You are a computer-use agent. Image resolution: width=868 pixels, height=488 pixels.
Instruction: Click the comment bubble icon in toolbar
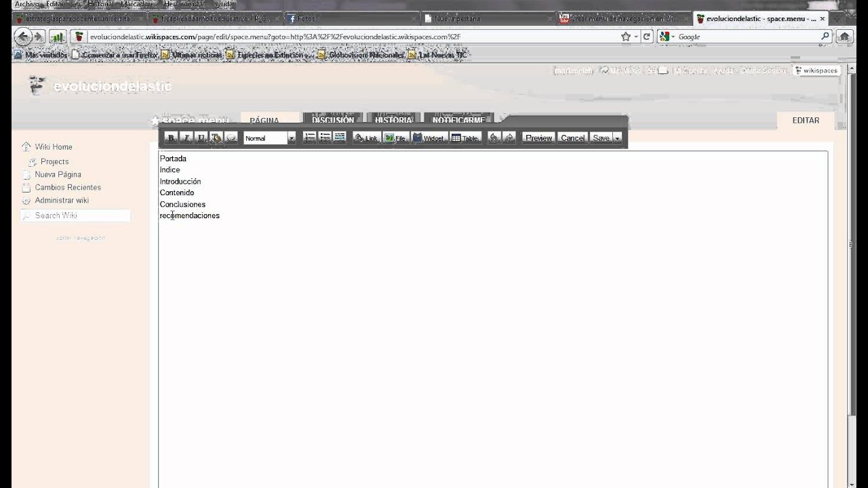[x=231, y=138]
